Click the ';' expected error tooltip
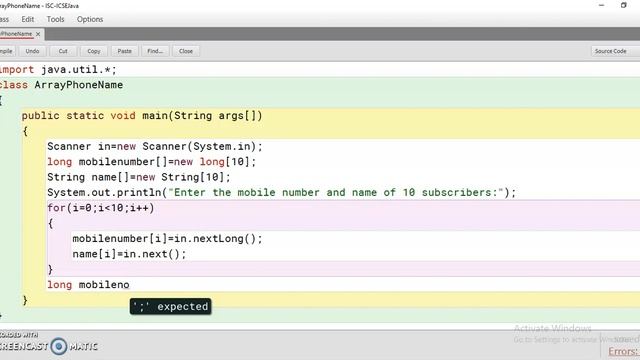Screen dimensions: 640x360 point(171,307)
